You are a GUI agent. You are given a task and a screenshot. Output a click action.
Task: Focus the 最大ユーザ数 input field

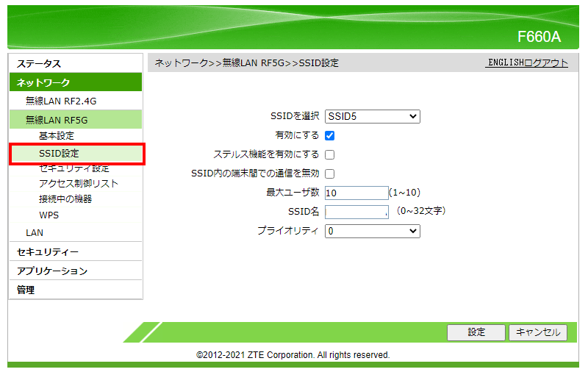356,193
